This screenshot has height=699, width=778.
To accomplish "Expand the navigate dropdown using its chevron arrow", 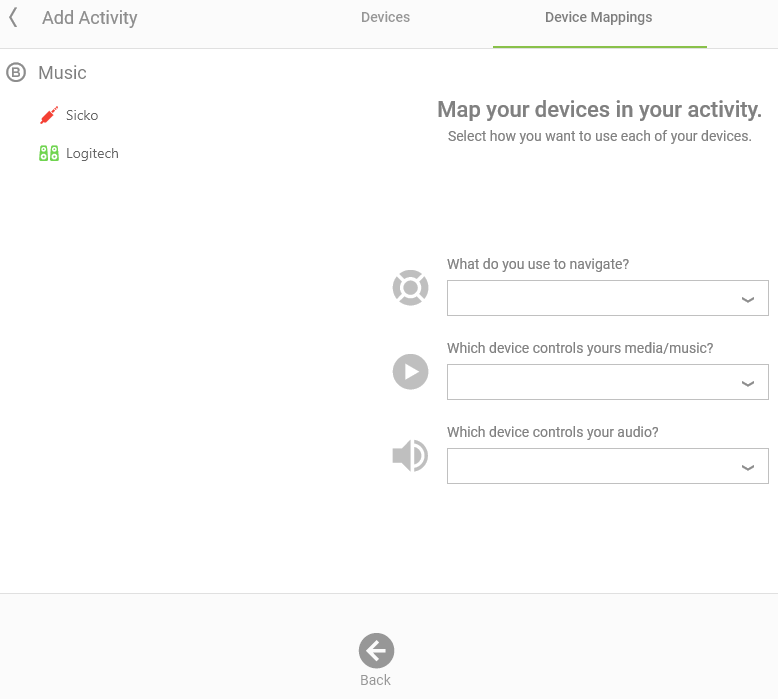I will click(x=748, y=299).
